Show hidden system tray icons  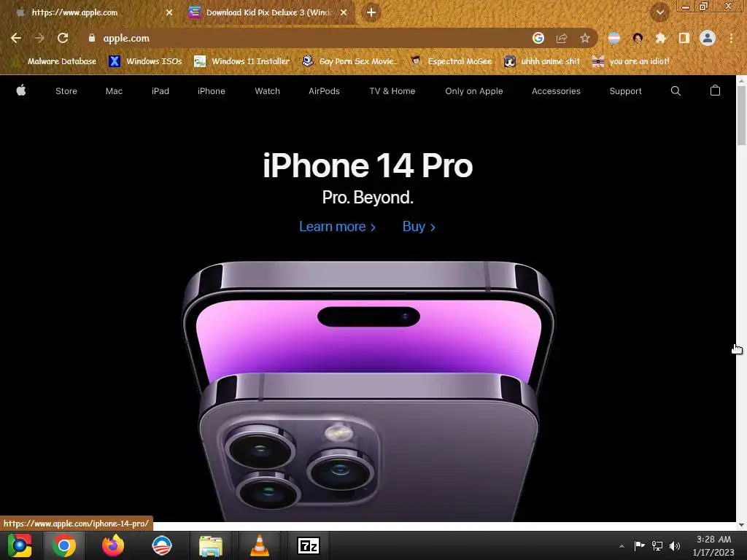tap(622, 546)
